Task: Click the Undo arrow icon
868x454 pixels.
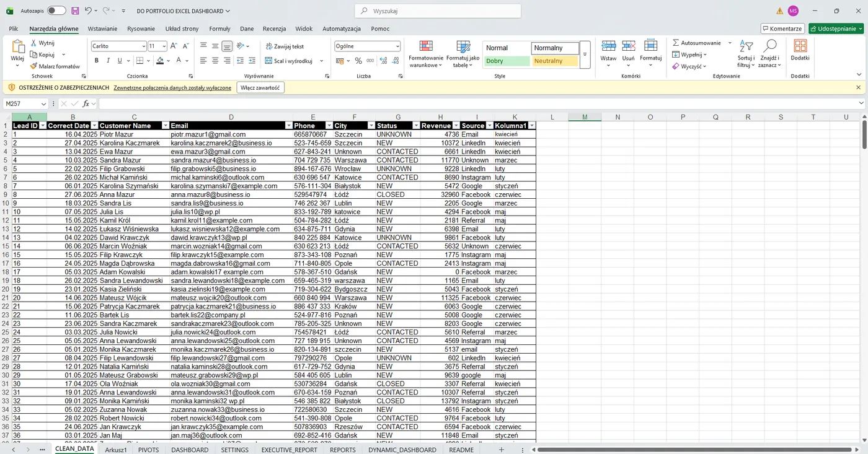Action: [x=89, y=11]
